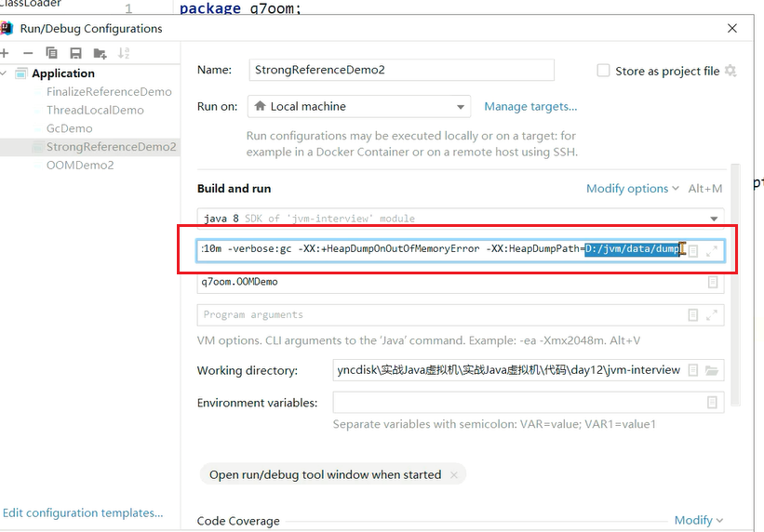Open the Modify options menu

632,189
